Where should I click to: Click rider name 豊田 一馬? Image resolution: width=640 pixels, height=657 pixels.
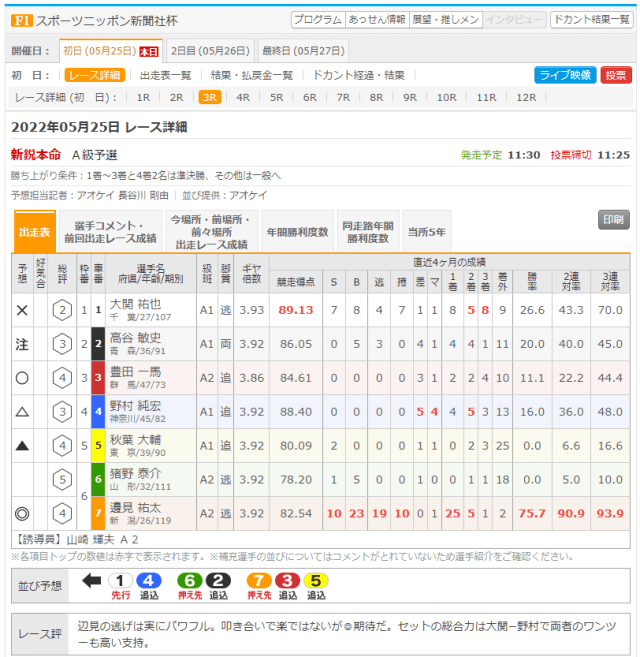click(x=135, y=372)
